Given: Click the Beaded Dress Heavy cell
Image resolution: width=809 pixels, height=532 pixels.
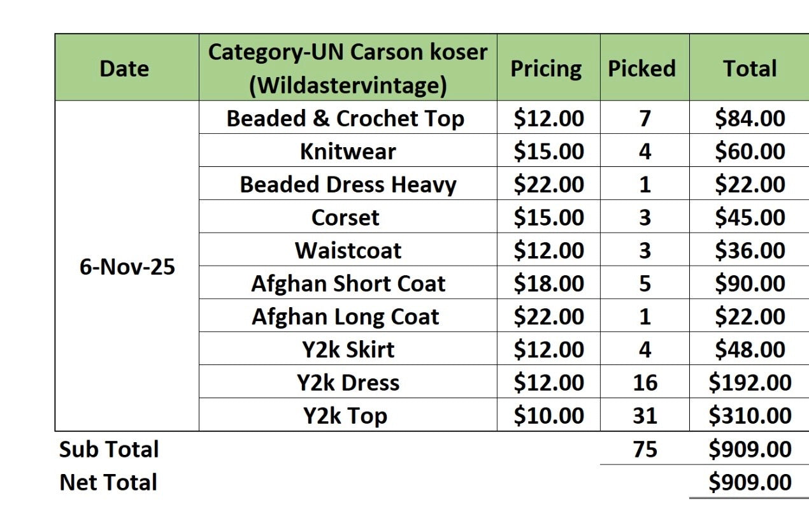Looking at the screenshot, I should (348, 185).
